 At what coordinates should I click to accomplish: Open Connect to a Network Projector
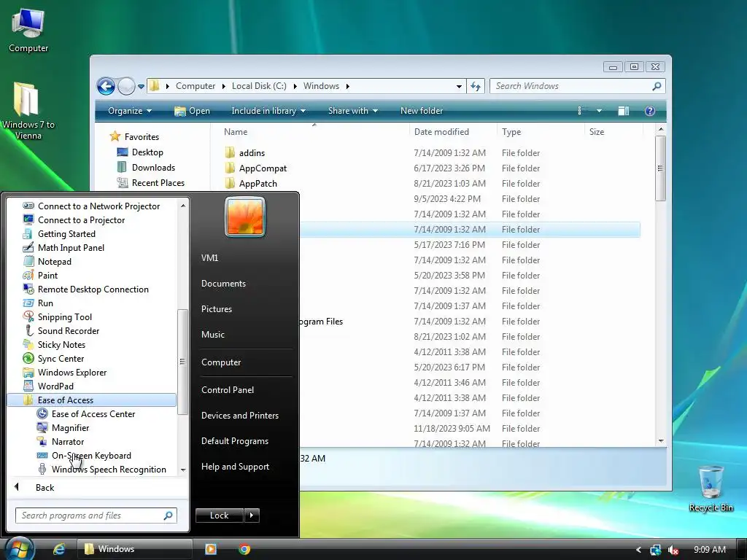pyautogui.click(x=98, y=206)
